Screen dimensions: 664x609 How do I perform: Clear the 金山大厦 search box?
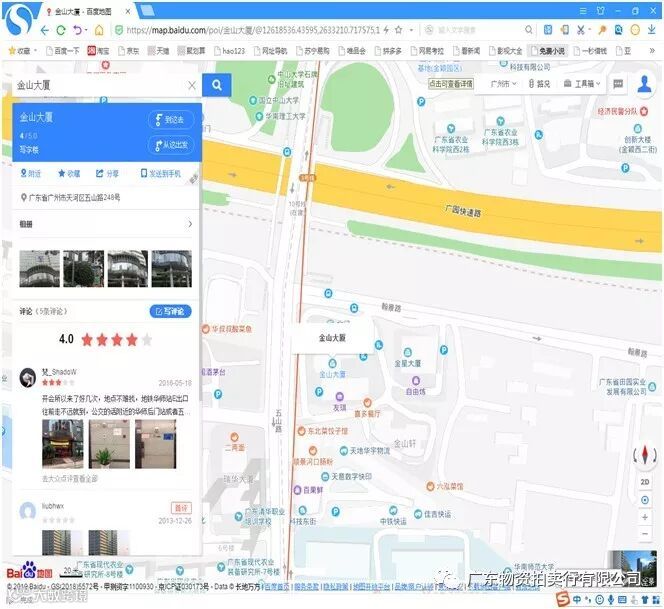pyautogui.click(x=192, y=86)
